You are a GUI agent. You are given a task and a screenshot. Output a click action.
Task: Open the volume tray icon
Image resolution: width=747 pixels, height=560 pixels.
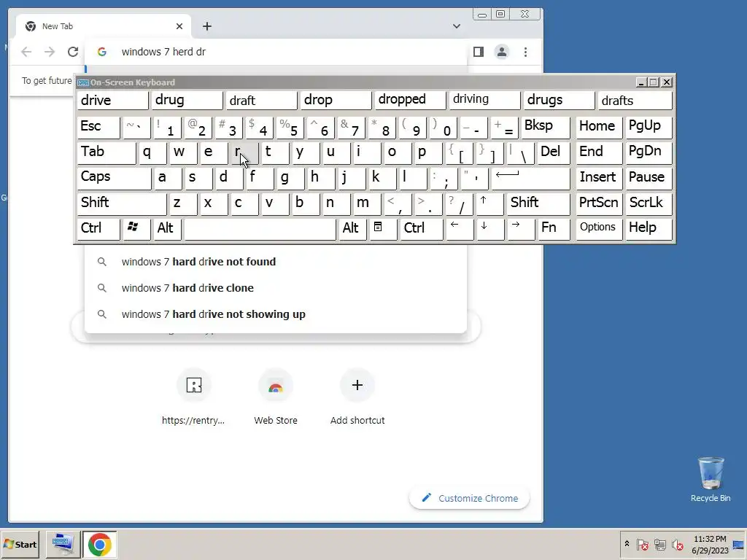[678, 544]
